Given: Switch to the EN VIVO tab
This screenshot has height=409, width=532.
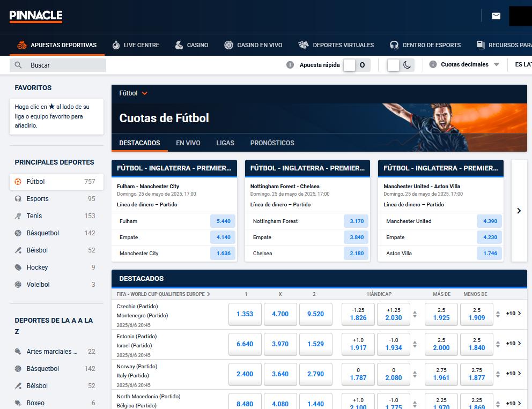Looking at the screenshot, I should (x=188, y=143).
